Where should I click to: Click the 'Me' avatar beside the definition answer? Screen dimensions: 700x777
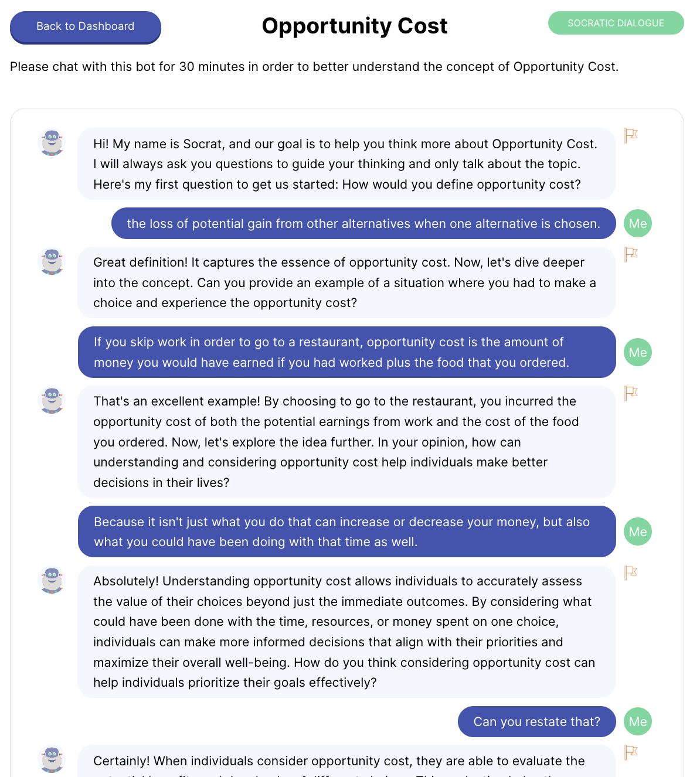pos(637,223)
